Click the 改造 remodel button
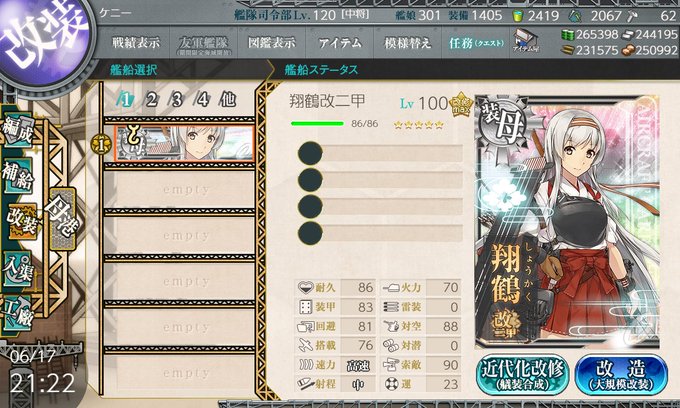The width and height of the screenshot is (680, 408). 621,374
